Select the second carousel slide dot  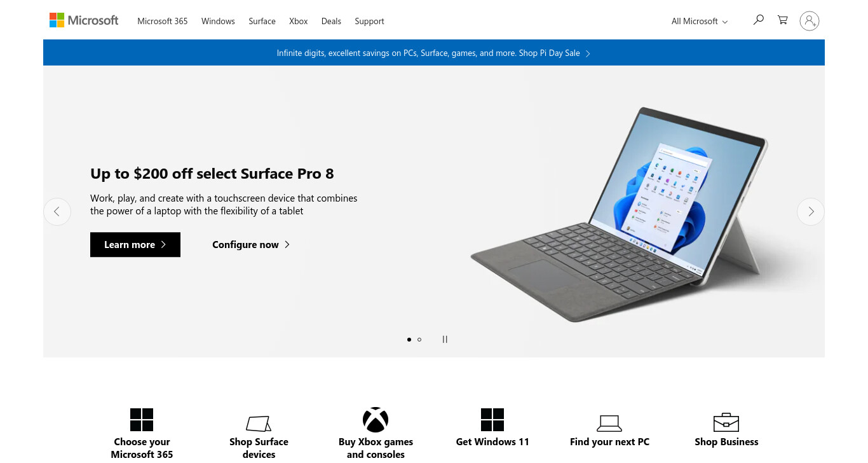coord(419,340)
